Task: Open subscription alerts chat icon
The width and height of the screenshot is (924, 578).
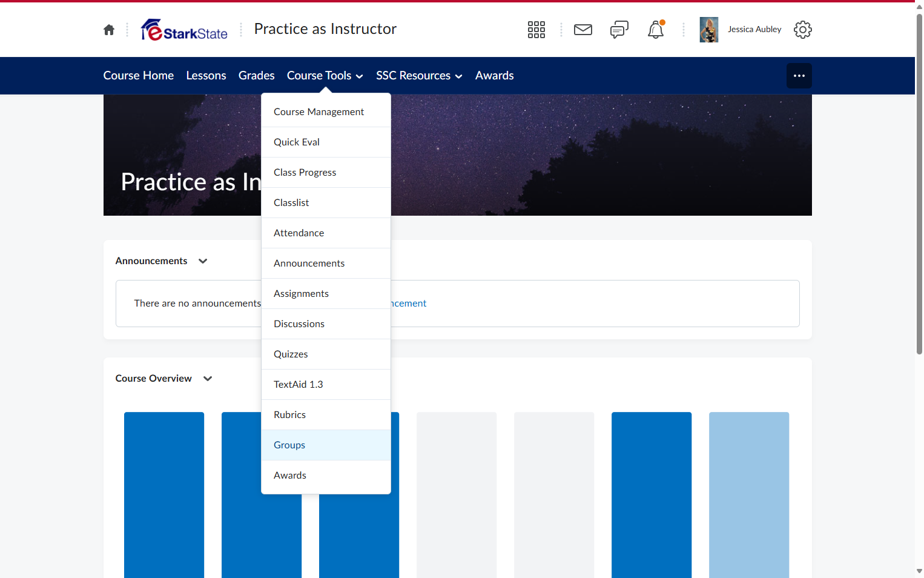Action: 619,30
